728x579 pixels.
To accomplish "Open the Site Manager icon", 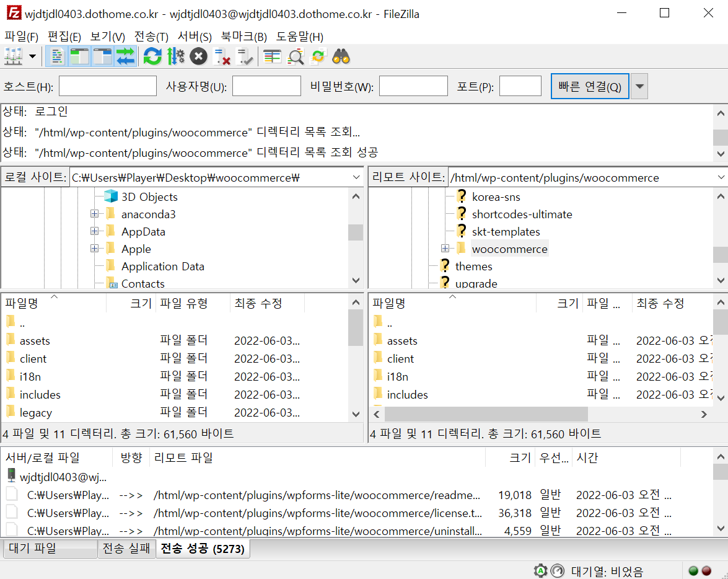I will click(14, 56).
